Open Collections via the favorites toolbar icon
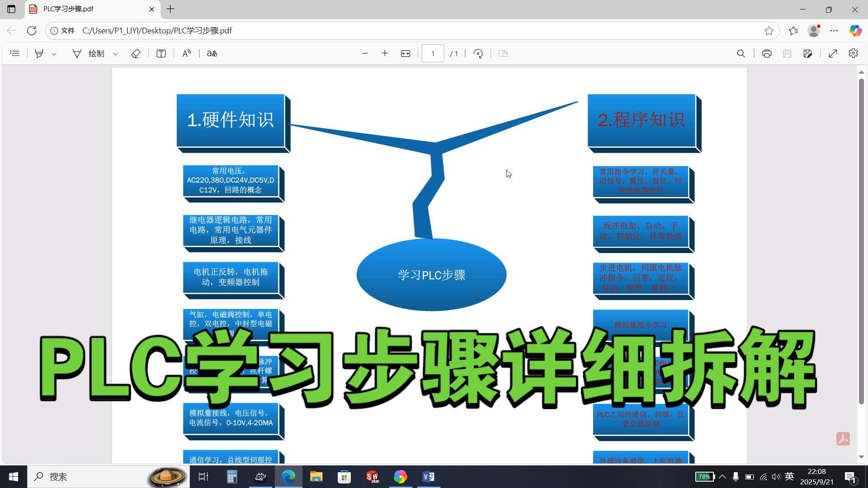This screenshot has width=868, height=488. (793, 30)
